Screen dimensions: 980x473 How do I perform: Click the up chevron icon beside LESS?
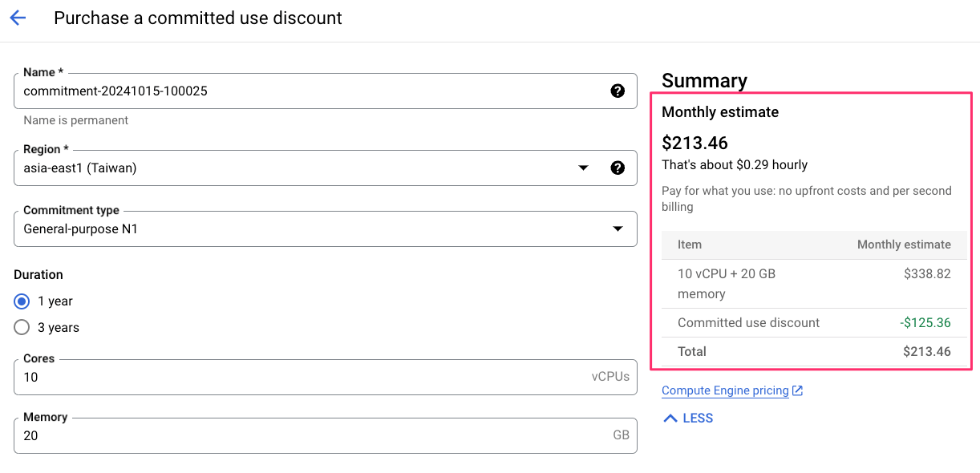[x=670, y=418]
